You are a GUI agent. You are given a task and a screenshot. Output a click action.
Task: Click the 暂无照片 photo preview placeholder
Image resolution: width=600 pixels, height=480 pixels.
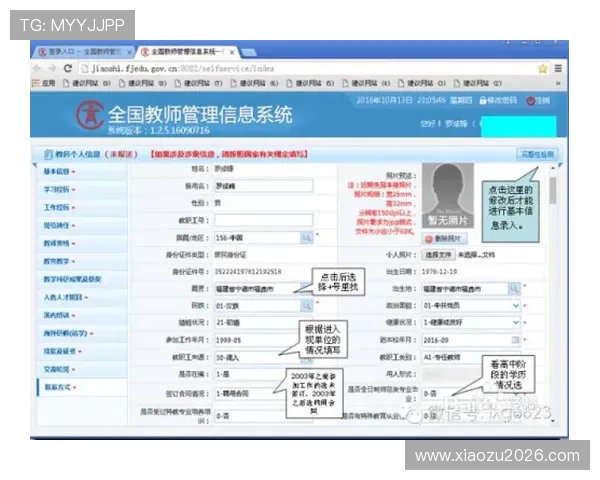coord(448,196)
